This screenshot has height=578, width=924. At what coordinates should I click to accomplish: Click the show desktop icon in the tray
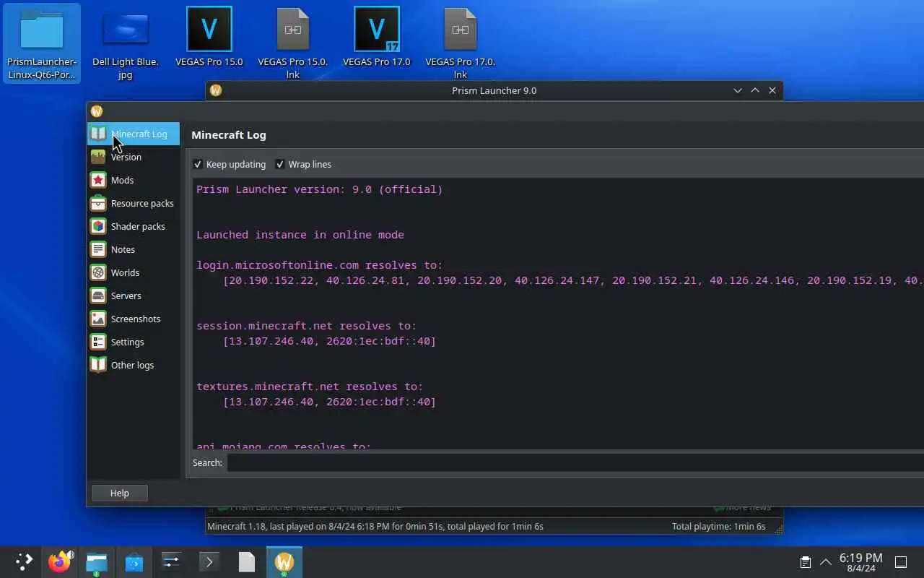pyautogui.click(x=901, y=562)
